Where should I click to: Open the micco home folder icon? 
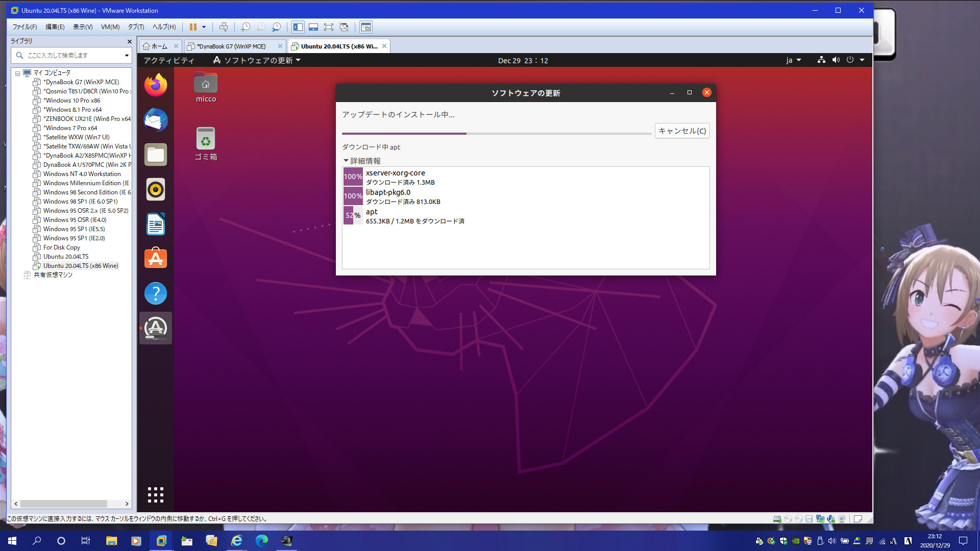tap(206, 87)
